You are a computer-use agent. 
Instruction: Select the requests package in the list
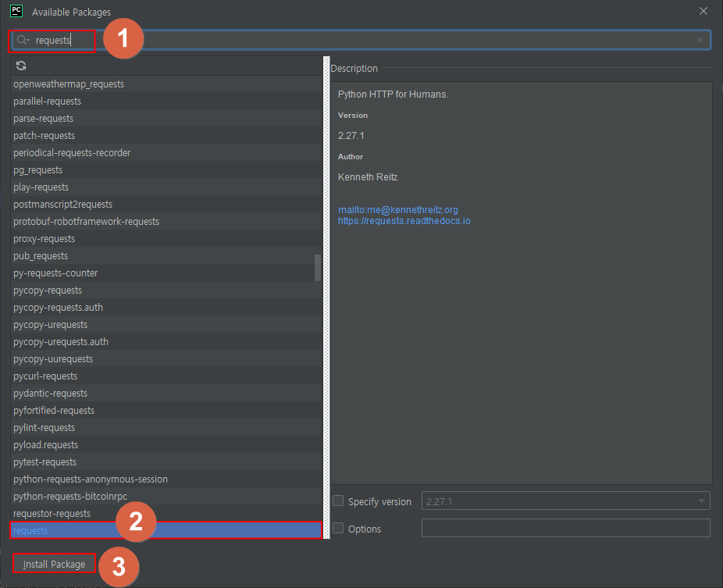[166, 530]
